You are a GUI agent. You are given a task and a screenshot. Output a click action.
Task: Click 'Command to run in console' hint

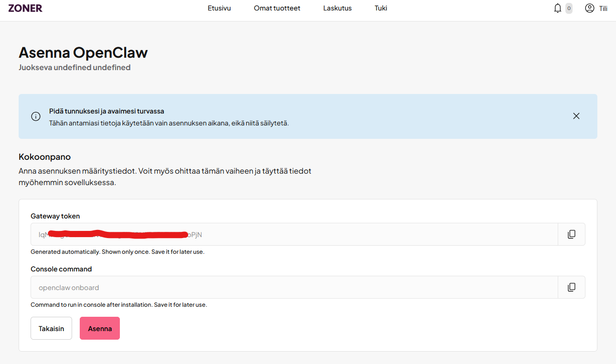tap(119, 304)
